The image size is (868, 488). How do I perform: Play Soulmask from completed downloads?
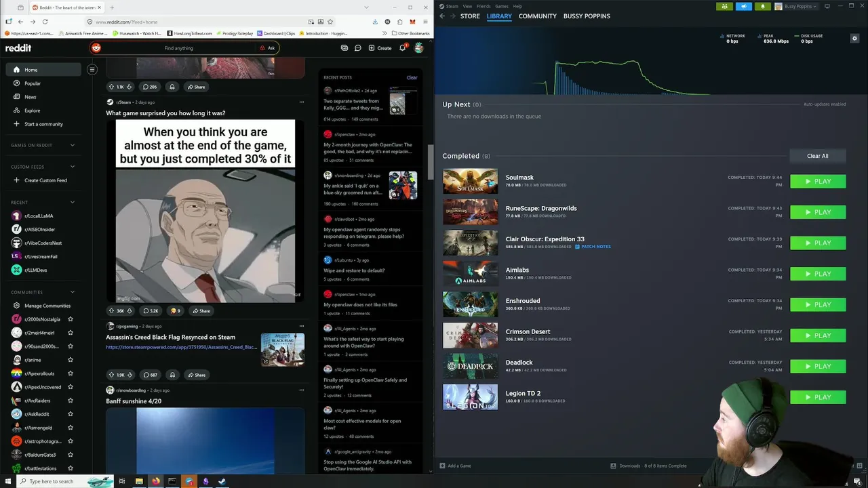(818, 182)
